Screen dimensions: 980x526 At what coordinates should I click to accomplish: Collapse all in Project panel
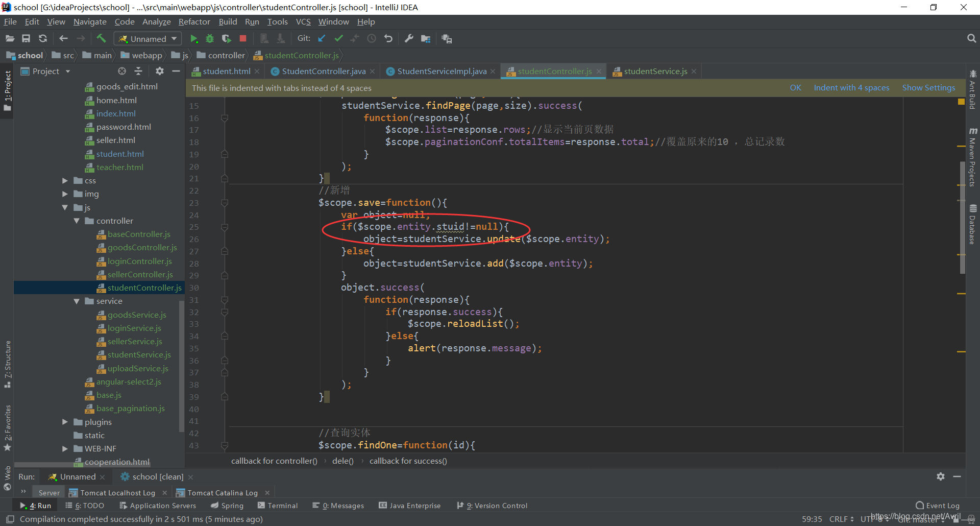point(138,71)
